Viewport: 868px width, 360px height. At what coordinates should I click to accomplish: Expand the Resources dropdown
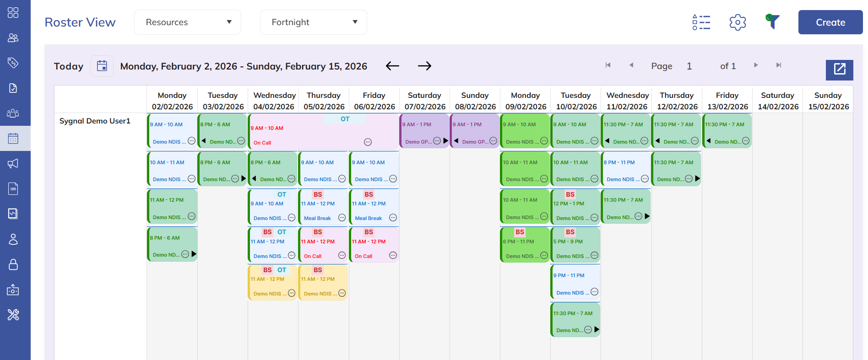(x=188, y=22)
